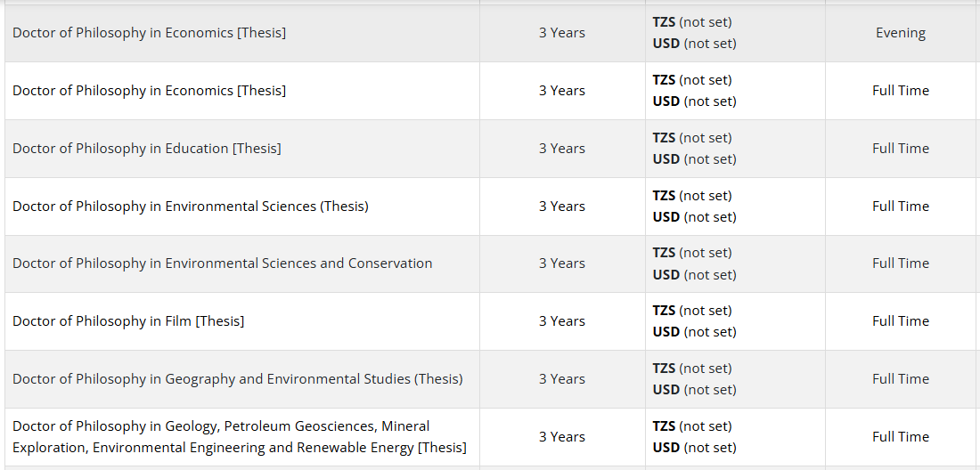
Task: Click the USD fee for Film program
Action: click(x=695, y=332)
